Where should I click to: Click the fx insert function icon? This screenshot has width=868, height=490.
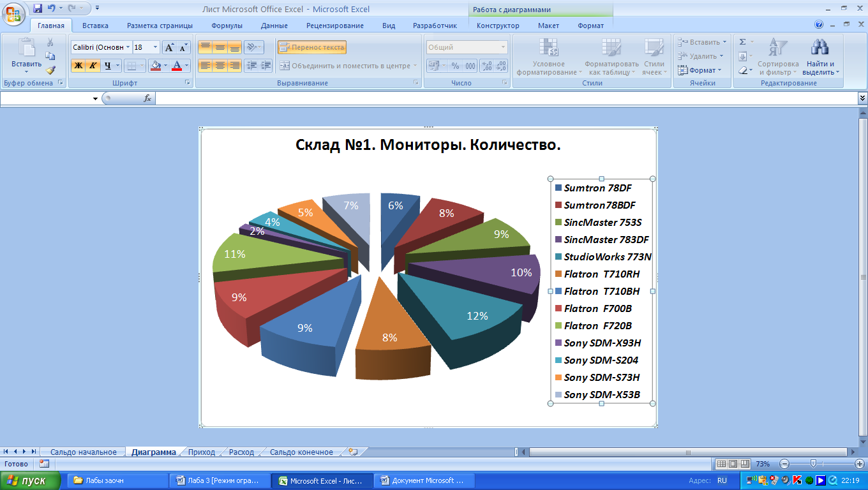(147, 98)
